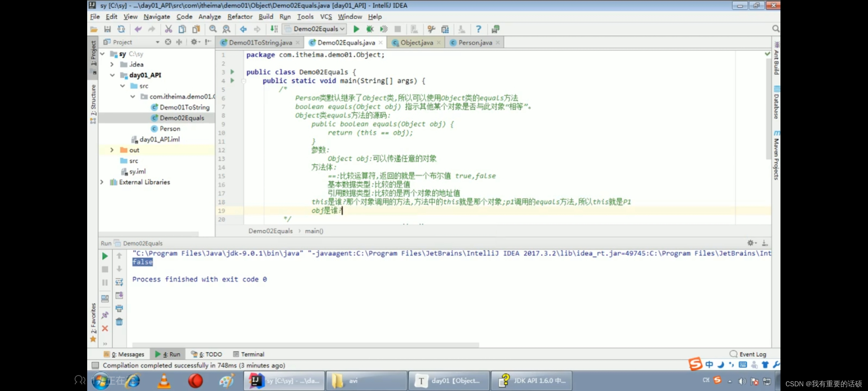The image size is (868, 391).
Task: Collapse the com.itheima.demo01 package
Action: [x=133, y=97]
